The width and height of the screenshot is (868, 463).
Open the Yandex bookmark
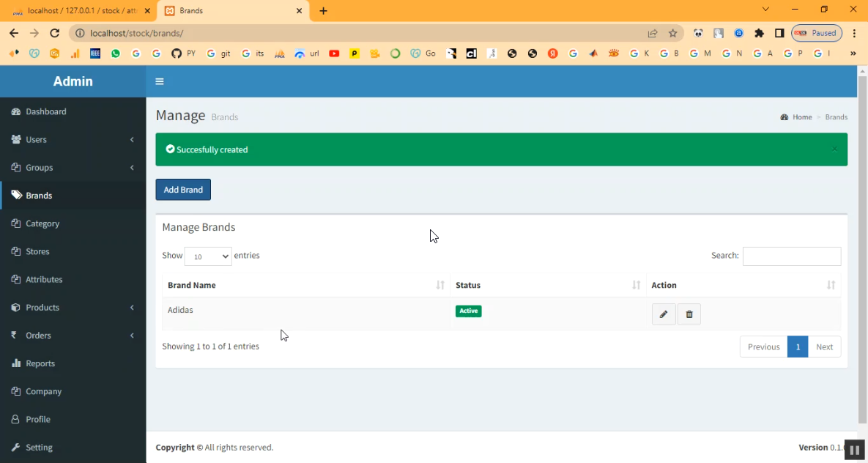[552, 53]
